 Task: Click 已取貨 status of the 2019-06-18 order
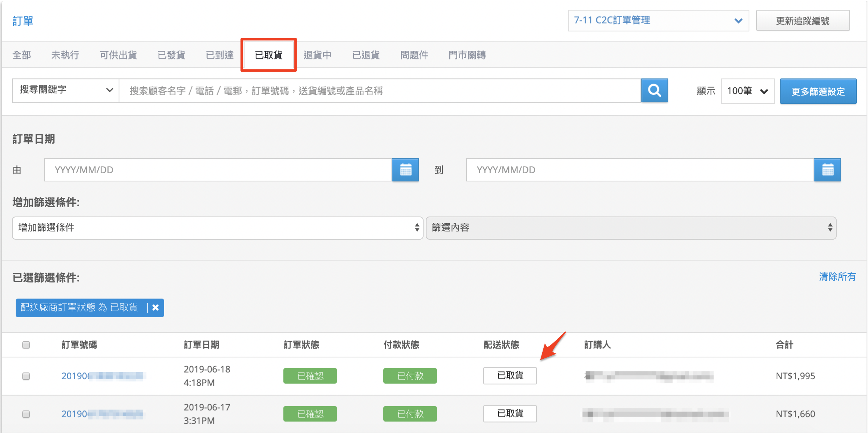510,376
